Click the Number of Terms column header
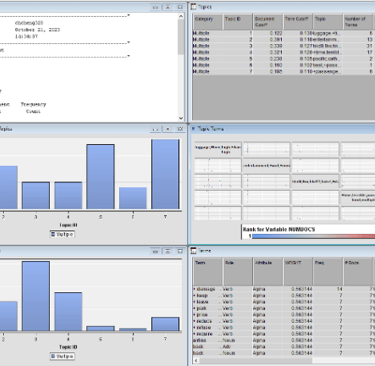The height and width of the screenshot is (366, 375). click(358, 22)
